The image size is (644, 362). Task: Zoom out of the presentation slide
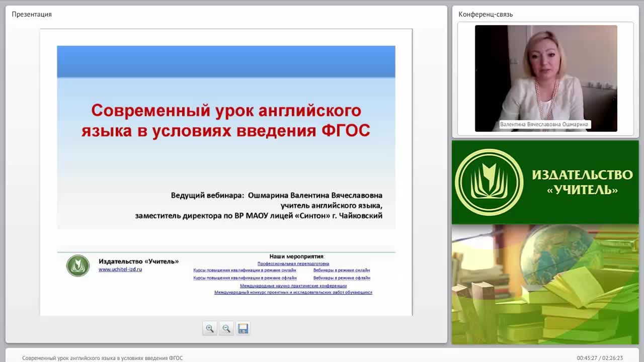click(x=226, y=328)
